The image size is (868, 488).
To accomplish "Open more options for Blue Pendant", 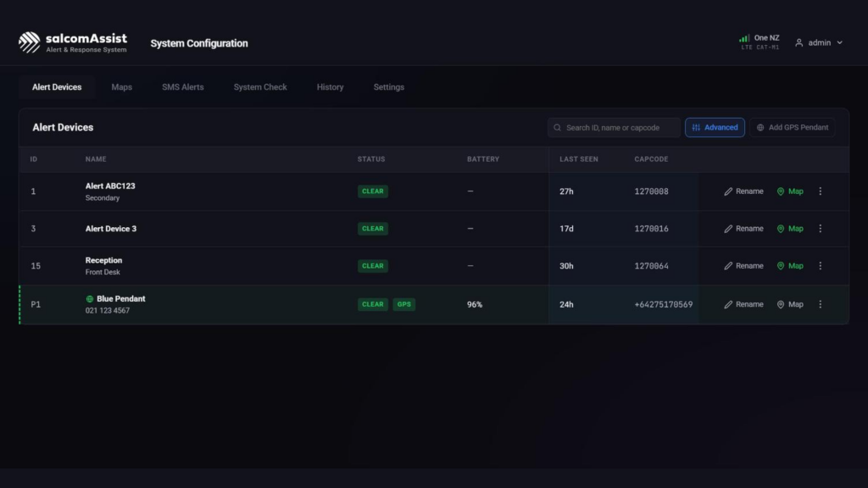I will point(821,304).
